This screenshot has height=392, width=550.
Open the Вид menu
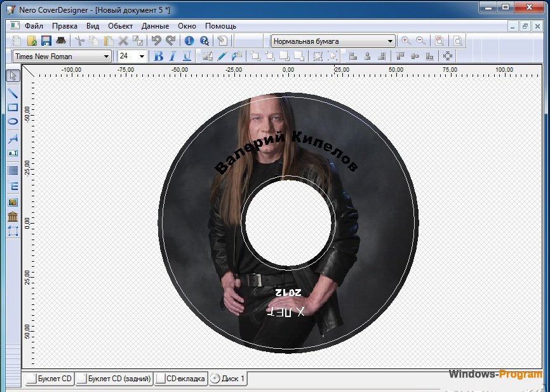[x=93, y=26]
